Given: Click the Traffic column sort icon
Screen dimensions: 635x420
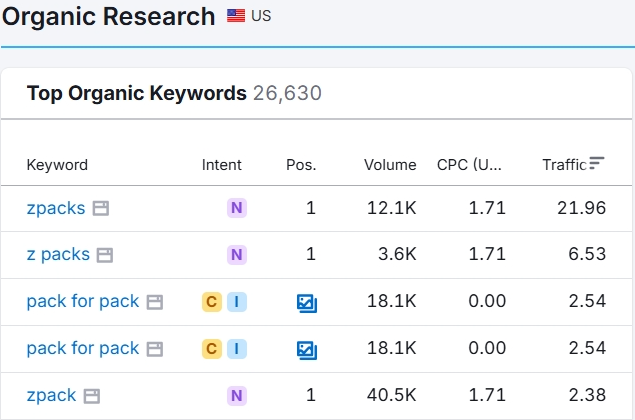Looking at the screenshot, I should point(597,164).
